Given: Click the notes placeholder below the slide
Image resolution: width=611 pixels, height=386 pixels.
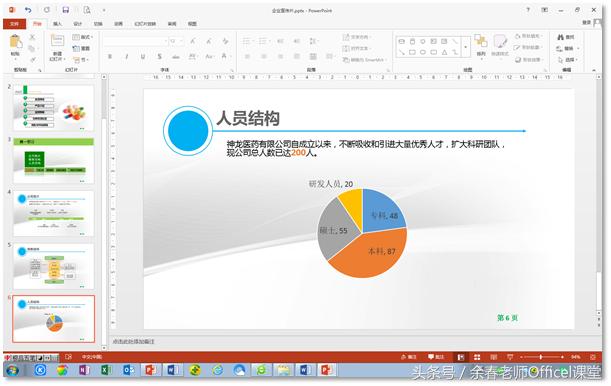Looking at the screenshot, I should click(x=133, y=342).
